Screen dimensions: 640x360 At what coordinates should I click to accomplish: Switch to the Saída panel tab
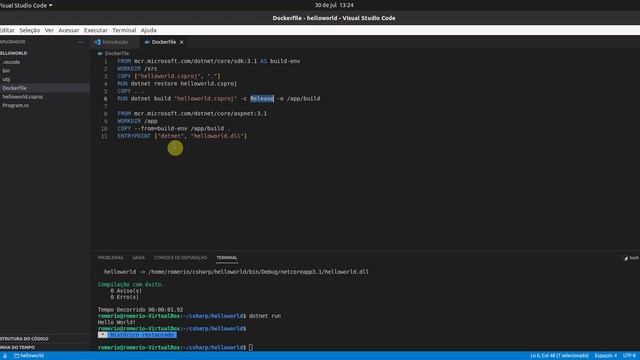pyautogui.click(x=138, y=258)
